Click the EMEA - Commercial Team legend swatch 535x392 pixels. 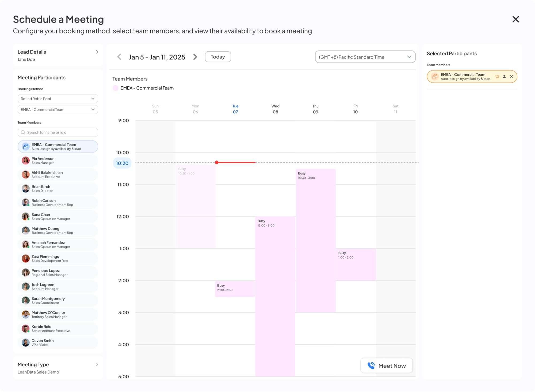[x=116, y=88]
